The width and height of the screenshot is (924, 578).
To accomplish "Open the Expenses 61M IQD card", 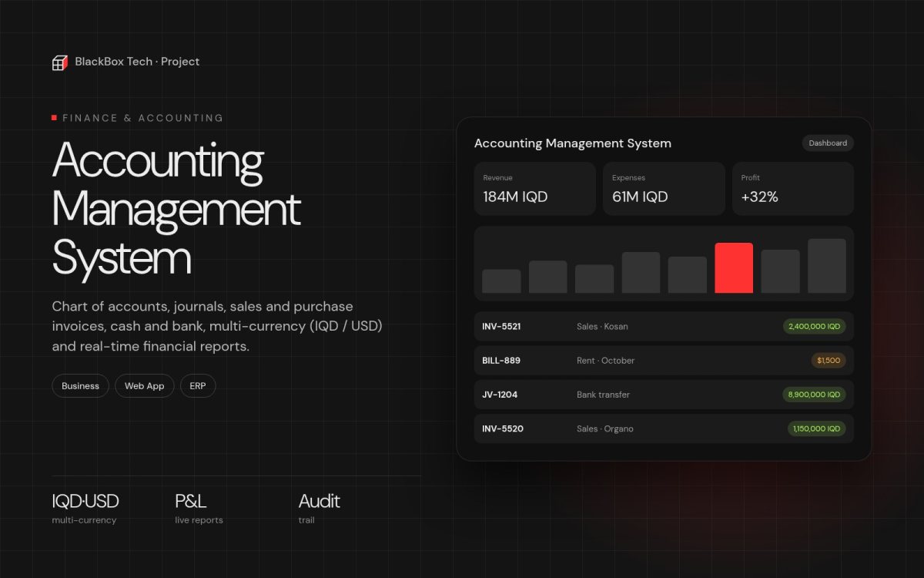I will click(664, 189).
